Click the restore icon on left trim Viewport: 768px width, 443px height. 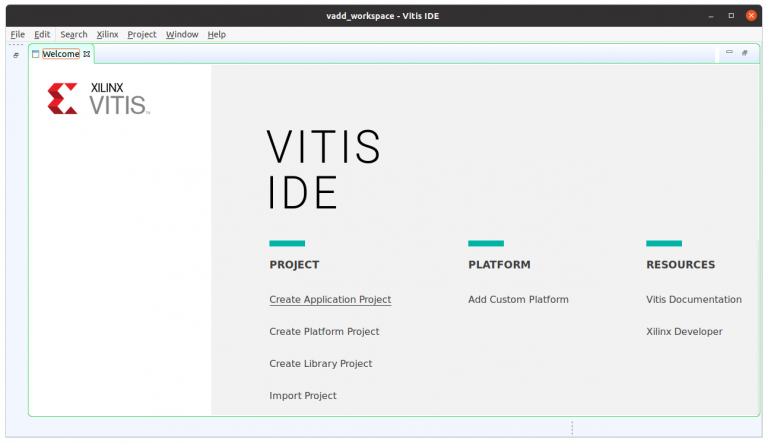pyautogui.click(x=15, y=55)
